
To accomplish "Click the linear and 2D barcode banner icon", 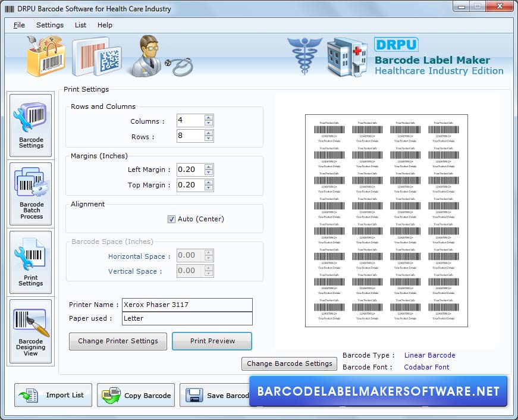I will [x=96, y=57].
